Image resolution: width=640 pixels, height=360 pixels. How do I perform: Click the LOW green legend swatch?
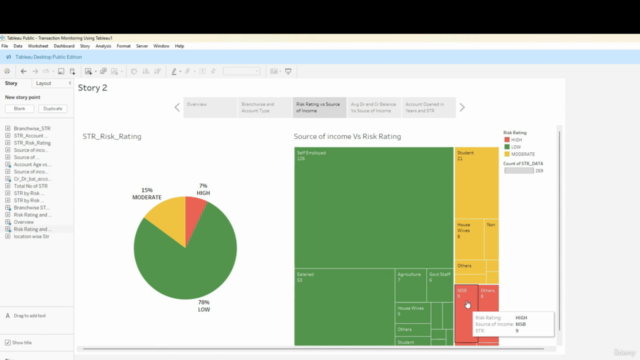[507, 147]
